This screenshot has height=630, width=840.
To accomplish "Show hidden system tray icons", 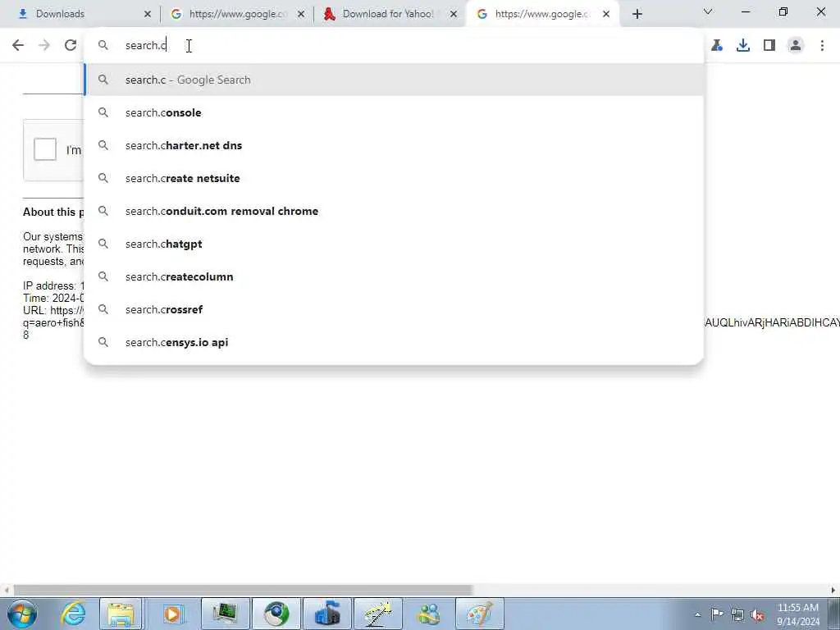I will [697, 614].
